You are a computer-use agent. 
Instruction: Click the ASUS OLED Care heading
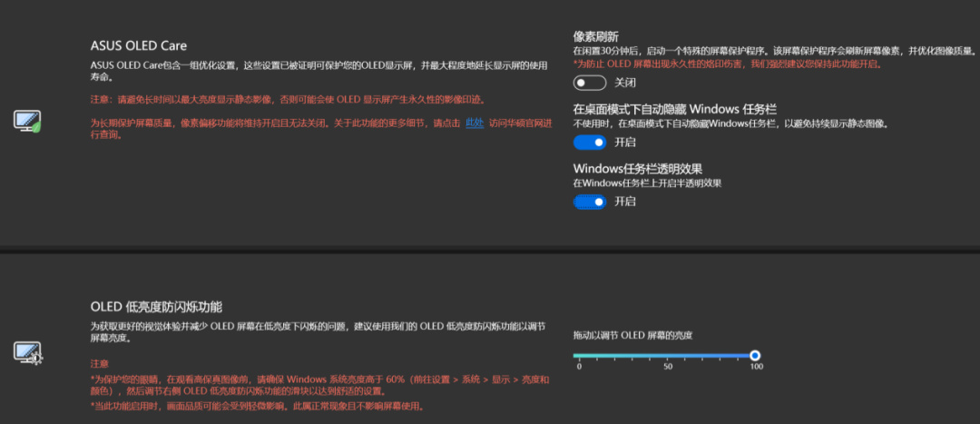(139, 45)
